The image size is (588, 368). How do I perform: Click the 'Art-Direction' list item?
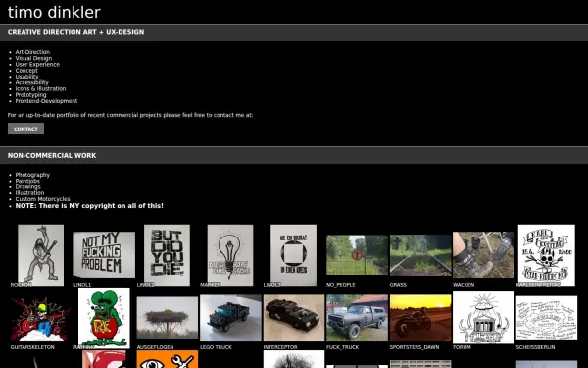(x=32, y=52)
